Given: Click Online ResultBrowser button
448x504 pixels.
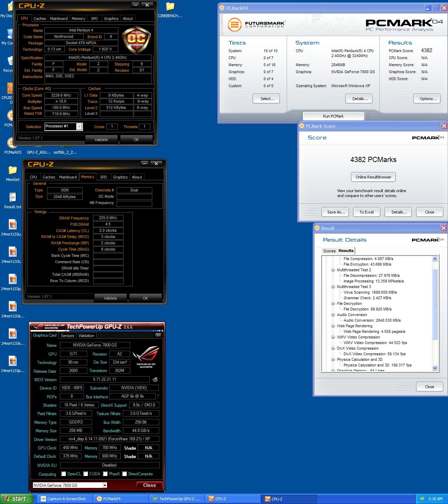Looking at the screenshot, I should pyautogui.click(x=373, y=177).
